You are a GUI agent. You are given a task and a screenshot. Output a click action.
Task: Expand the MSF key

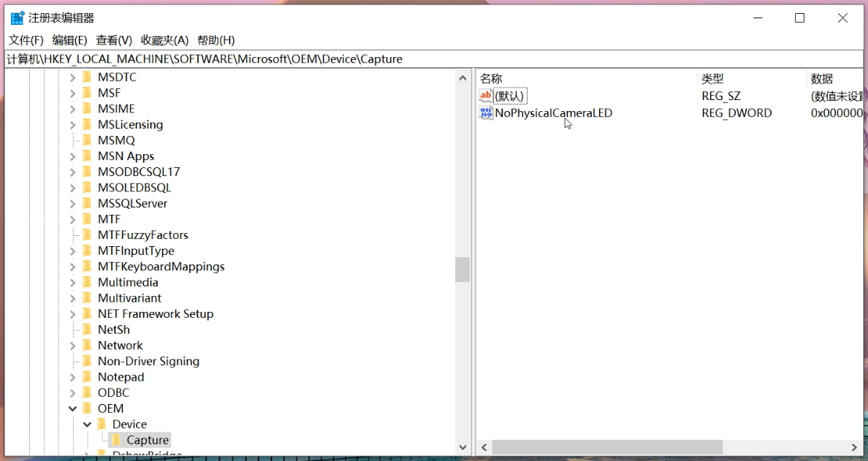72,93
